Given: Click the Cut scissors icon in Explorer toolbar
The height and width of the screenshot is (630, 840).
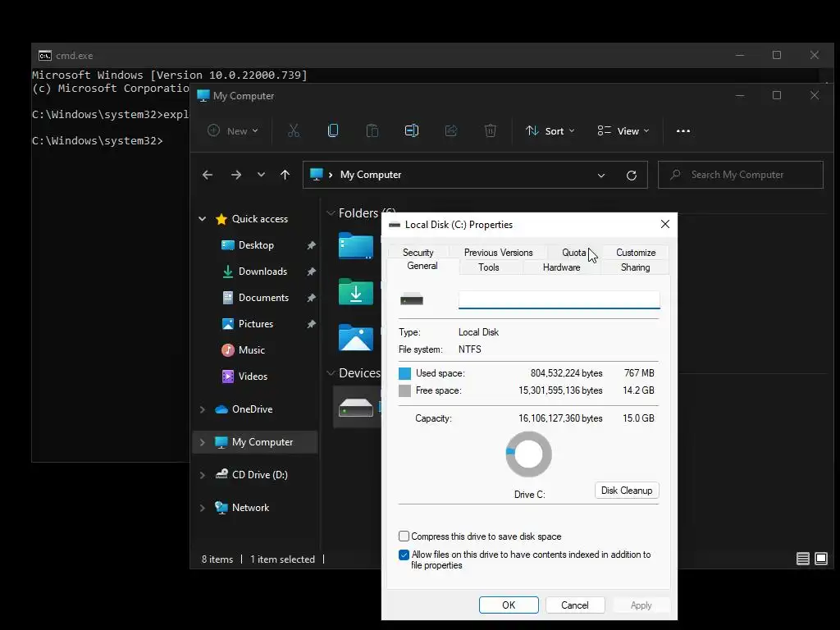Looking at the screenshot, I should 294,130.
